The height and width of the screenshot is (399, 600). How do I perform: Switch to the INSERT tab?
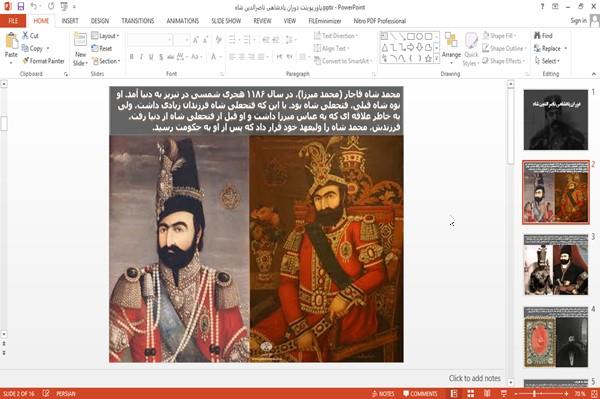(x=70, y=21)
